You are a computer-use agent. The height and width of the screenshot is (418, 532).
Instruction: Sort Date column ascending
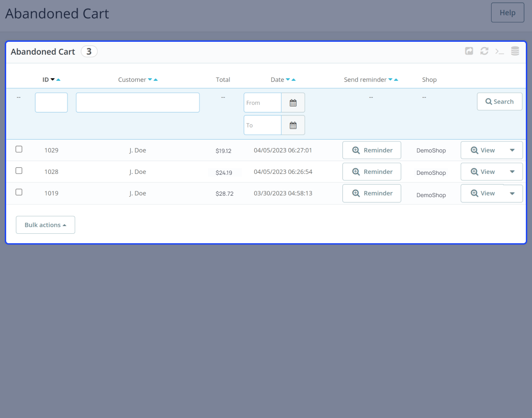pyautogui.click(x=294, y=79)
